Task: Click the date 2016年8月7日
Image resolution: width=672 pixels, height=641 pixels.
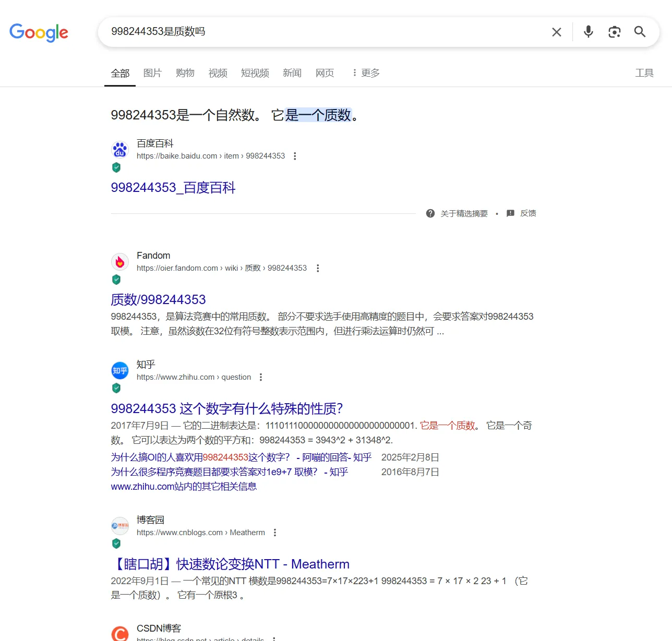Action: [x=410, y=472]
